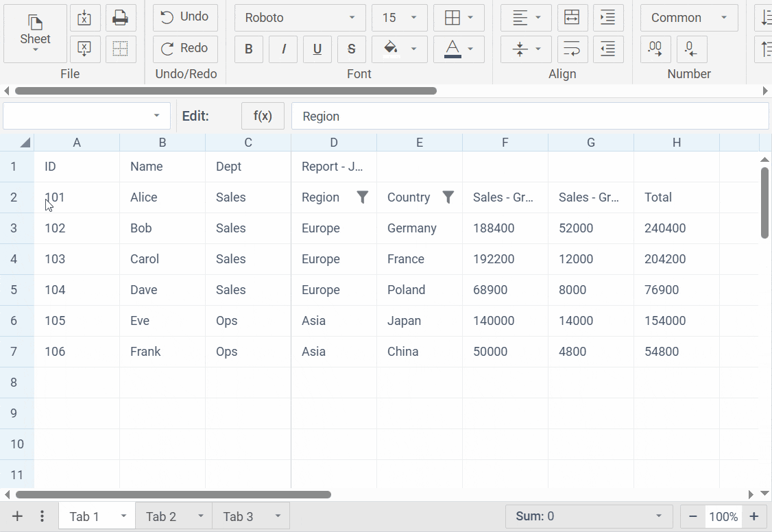Click the Undo button

pos(184,18)
